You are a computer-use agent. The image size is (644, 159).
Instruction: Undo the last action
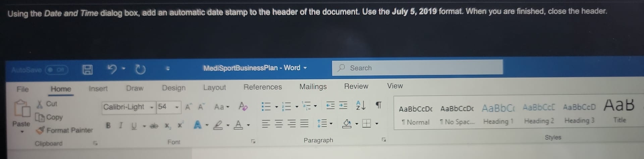(112, 69)
